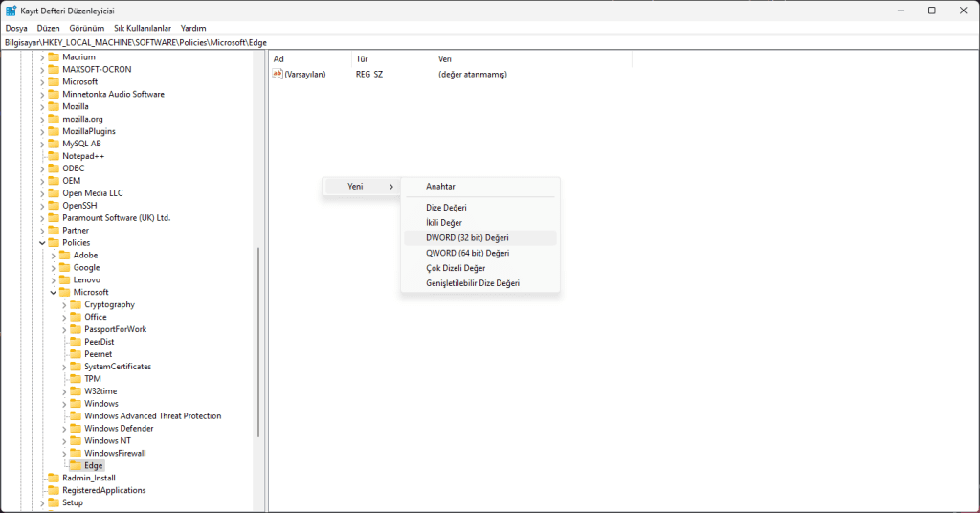Expand the Windows NT key
Image resolution: width=980 pixels, height=513 pixels.
64,440
